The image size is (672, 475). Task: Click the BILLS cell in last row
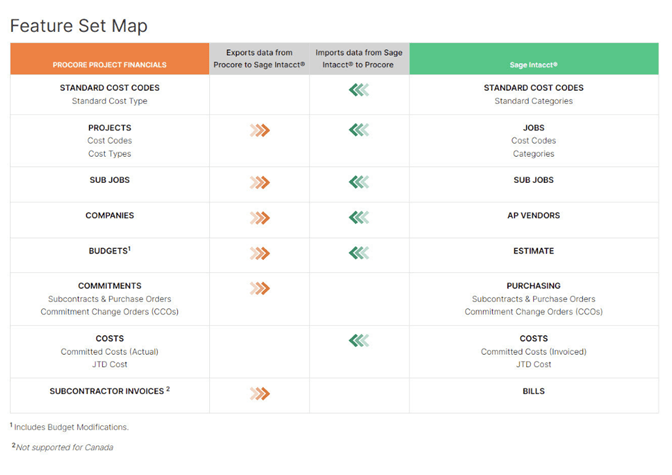(533, 391)
